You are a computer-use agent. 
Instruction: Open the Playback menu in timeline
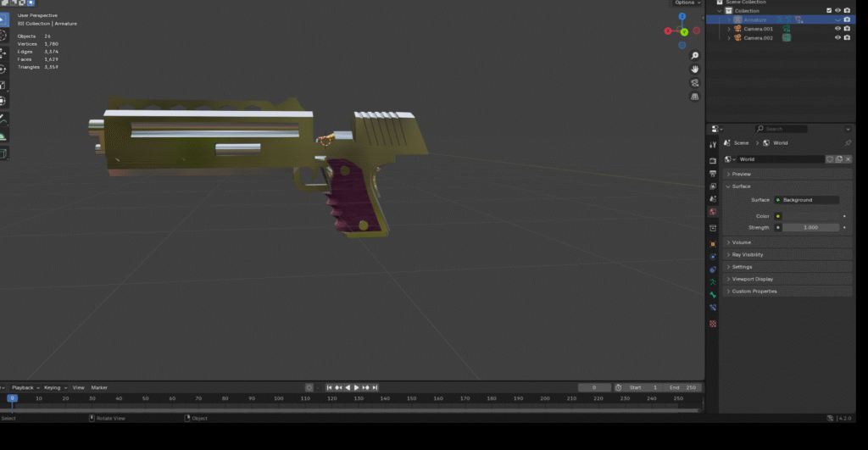(25, 387)
